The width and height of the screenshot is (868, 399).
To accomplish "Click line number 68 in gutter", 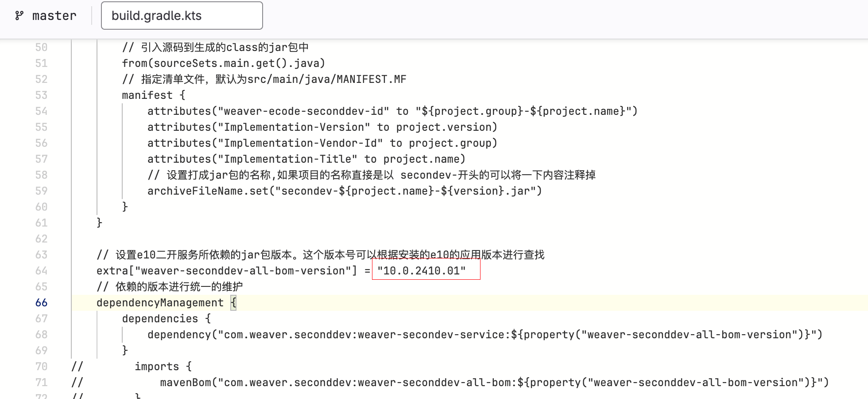I will (x=41, y=335).
